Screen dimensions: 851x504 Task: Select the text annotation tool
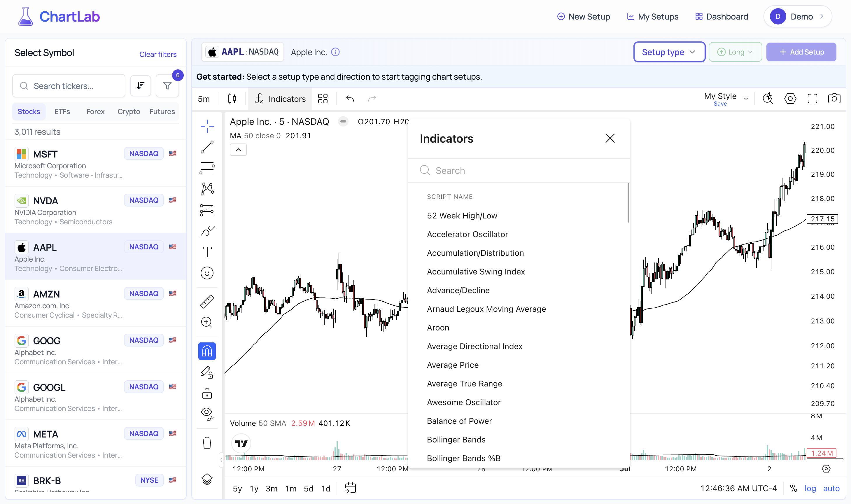[x=207, y=252]
